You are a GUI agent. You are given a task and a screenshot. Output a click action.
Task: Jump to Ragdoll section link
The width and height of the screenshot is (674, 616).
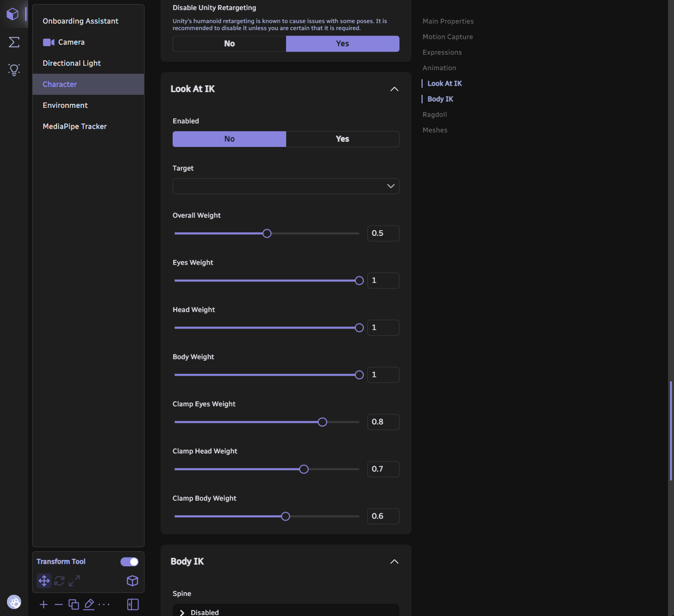pyautogui.click(x=435, y=114)
